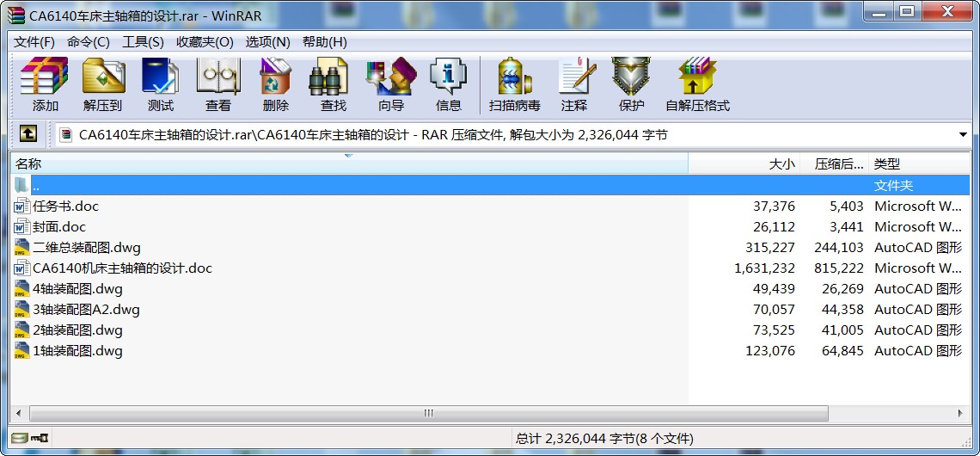Click the Word icon of CA6140机床主轴箱的设计.doc
Screen dimensions: 980x456
[21, 268]
